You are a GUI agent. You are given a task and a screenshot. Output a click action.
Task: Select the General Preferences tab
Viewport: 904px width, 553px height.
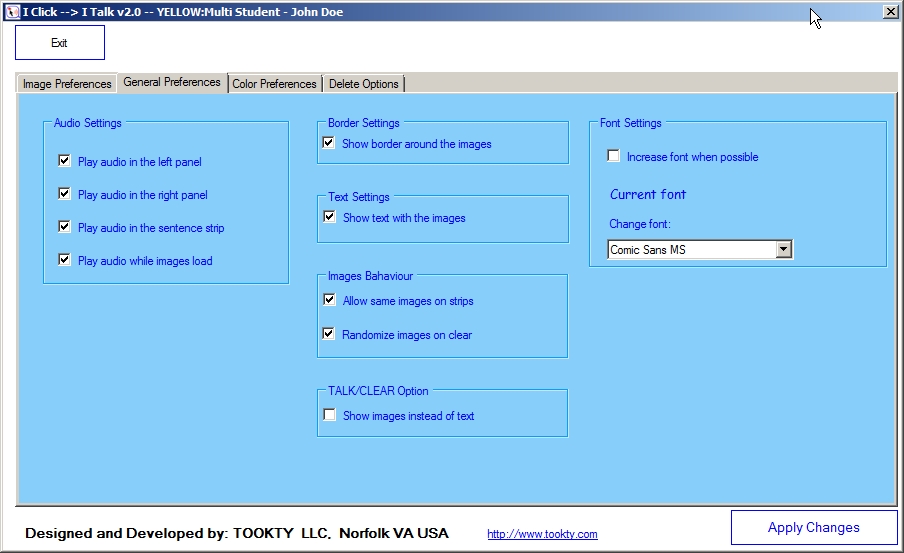(172, 83)
